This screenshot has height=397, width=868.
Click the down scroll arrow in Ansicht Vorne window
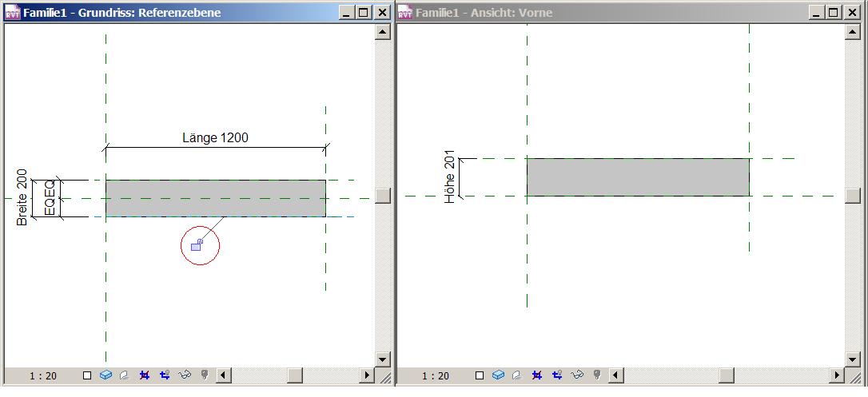pos(853,359)
